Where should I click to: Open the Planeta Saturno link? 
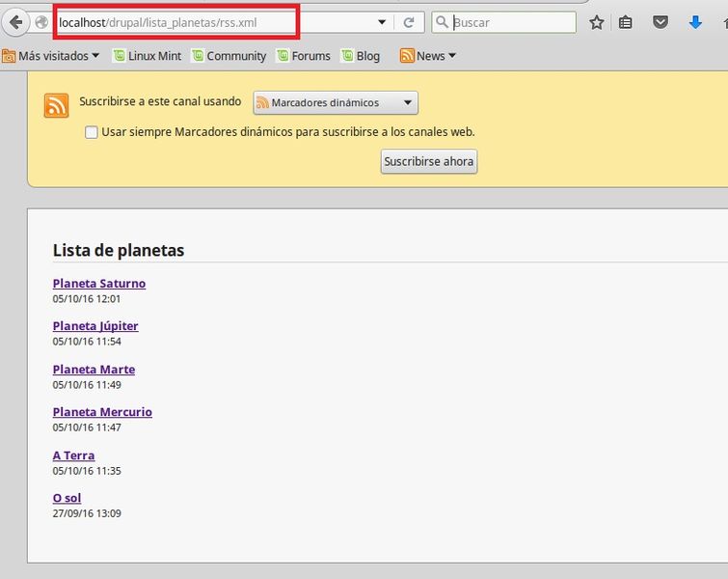(99, 284)
